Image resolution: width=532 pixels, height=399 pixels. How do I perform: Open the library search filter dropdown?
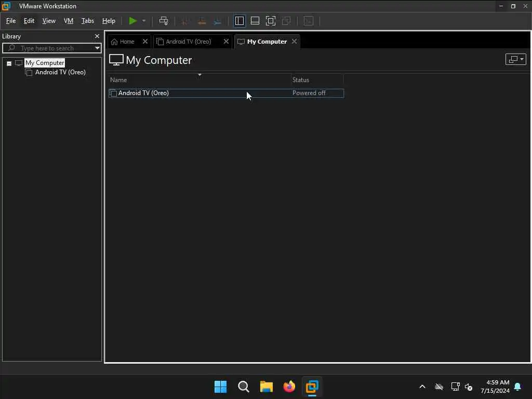click(x=97, y=48)
